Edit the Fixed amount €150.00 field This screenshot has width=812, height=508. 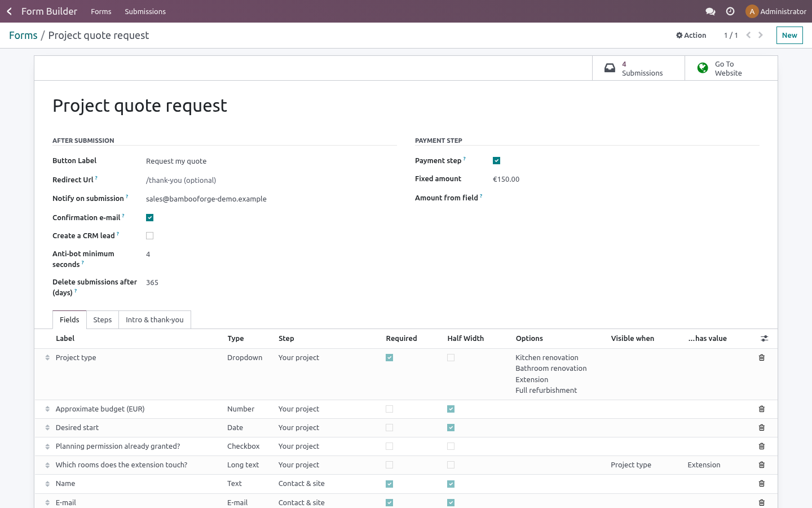(626, 179)
